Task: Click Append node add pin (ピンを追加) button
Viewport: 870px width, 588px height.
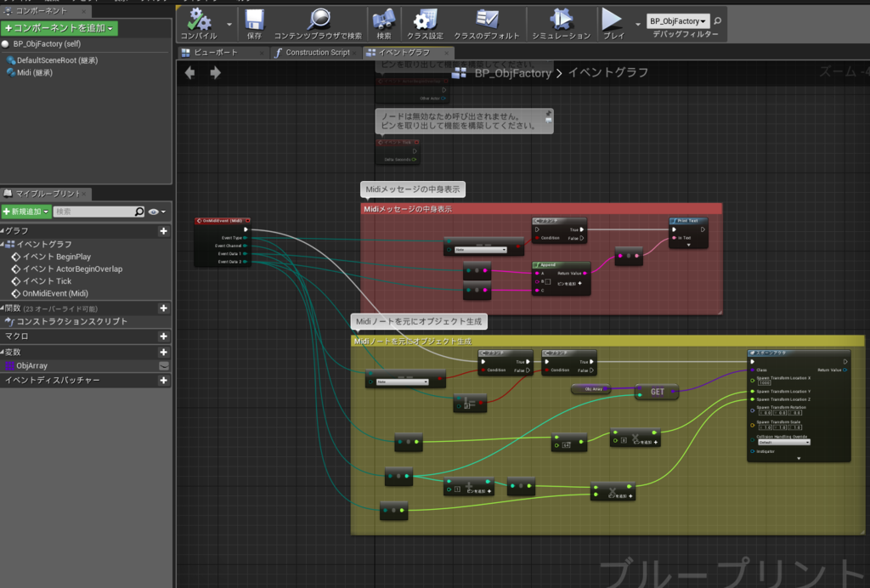Action: [570, 284]
